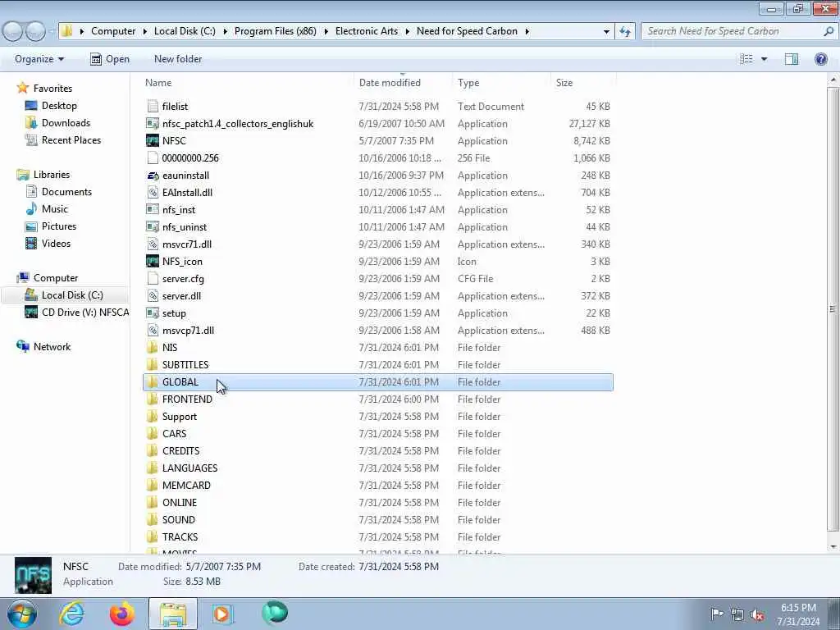Click the Windows Start orb
840x630 pixels.
pos(22,614)
